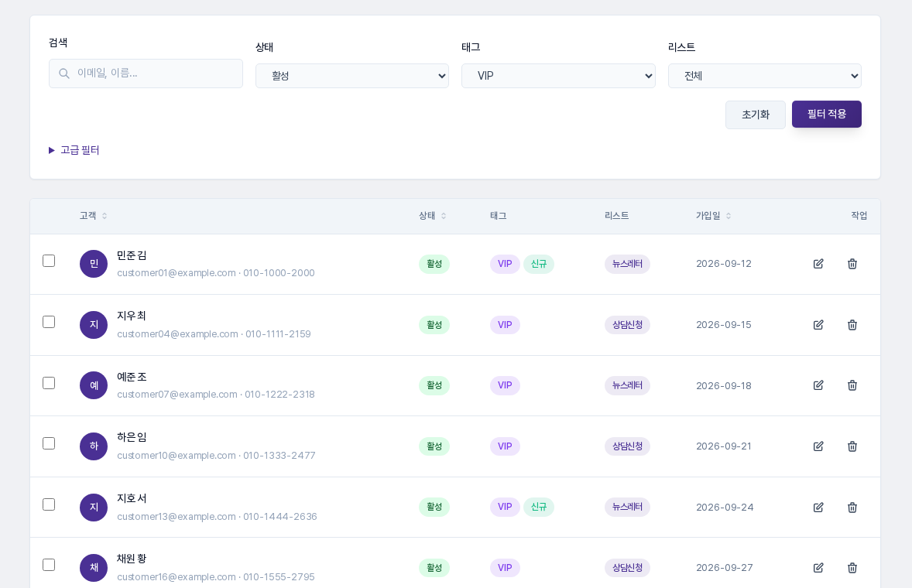Expand the 고급 필터 section

74,151
